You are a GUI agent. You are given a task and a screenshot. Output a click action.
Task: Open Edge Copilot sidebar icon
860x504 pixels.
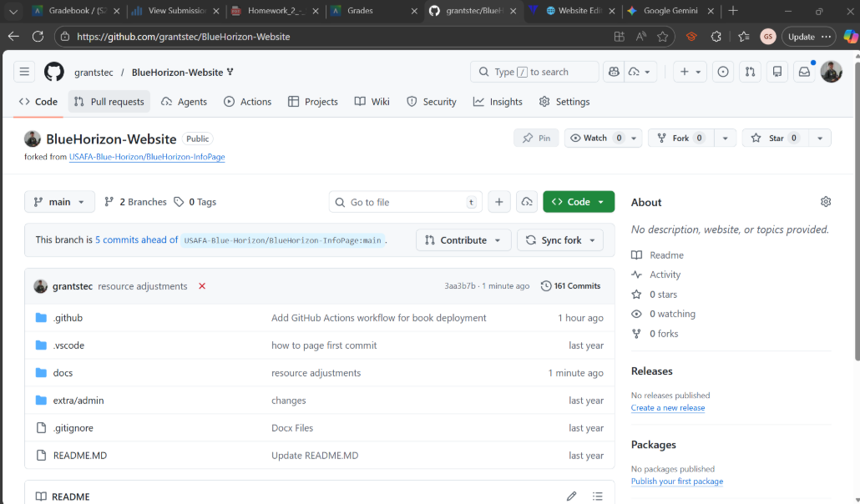click(x=850, y=37)
